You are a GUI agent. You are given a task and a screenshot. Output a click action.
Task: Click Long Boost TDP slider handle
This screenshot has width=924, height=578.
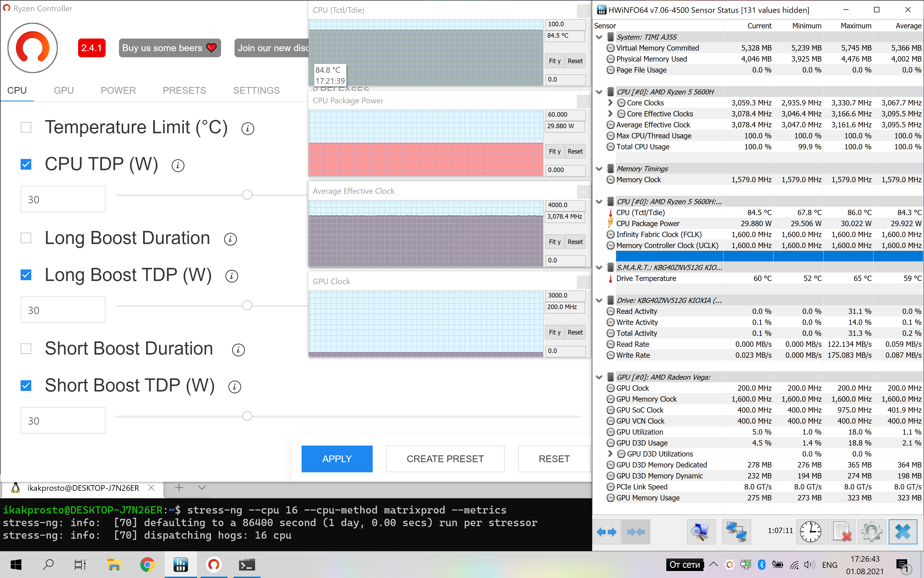(247, 305)
